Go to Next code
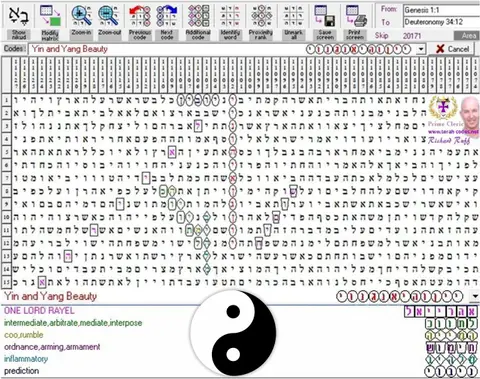Screen dimensions: 480x379 pyautogui.click(x=167, y=16)
